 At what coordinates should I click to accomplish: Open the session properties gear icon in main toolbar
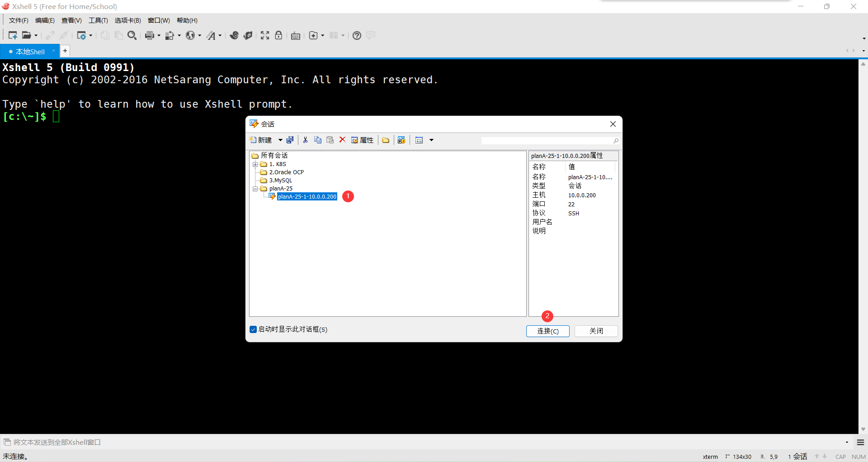click(x=81, y=35)
